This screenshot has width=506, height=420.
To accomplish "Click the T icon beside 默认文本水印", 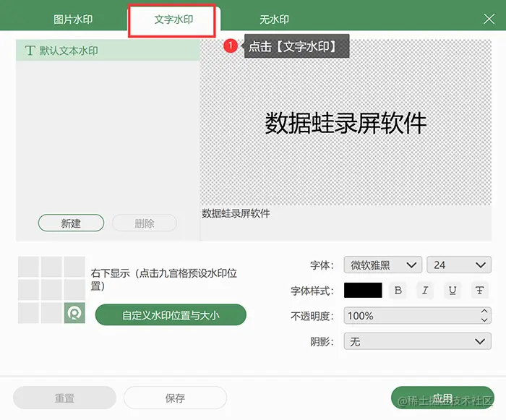I will coord(30,51).
